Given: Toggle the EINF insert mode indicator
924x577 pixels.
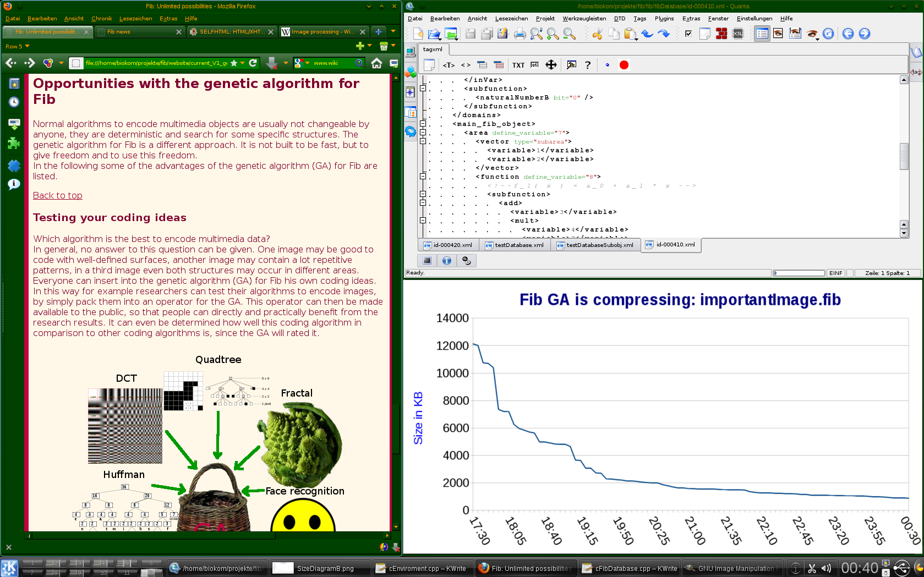Looking at the screenshot, I should click(835, 273).
